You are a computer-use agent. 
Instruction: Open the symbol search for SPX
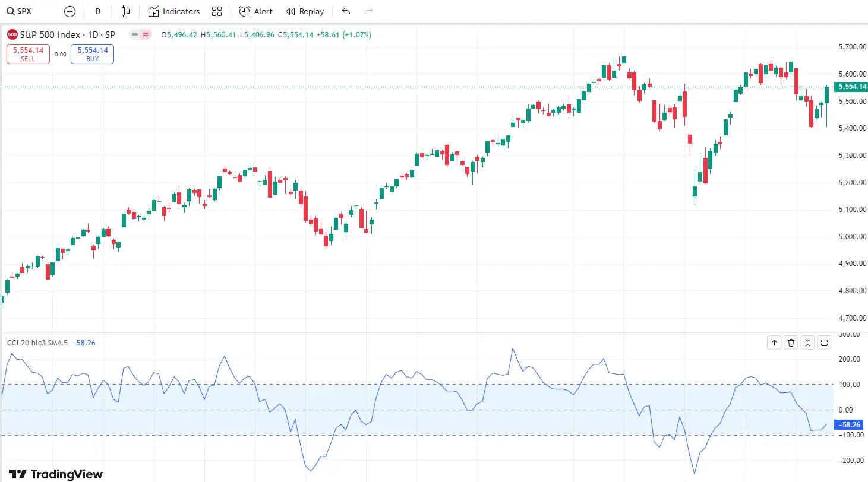point(18,11)
